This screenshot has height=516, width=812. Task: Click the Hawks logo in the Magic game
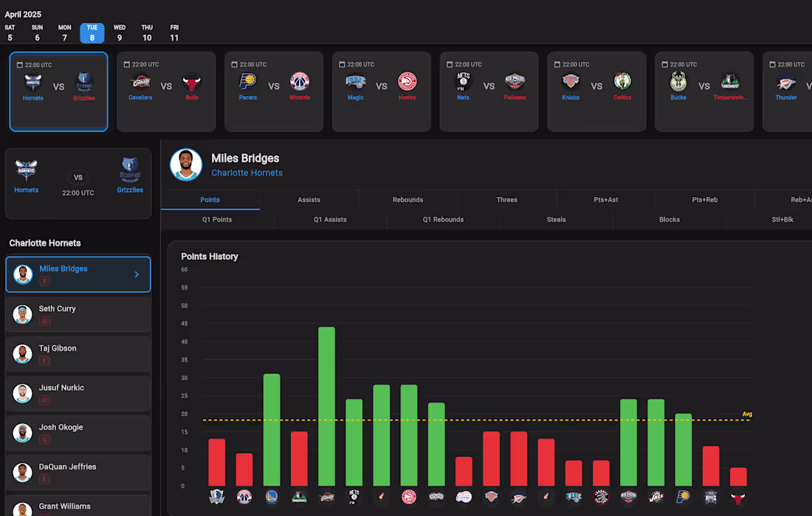coord(407,81)
